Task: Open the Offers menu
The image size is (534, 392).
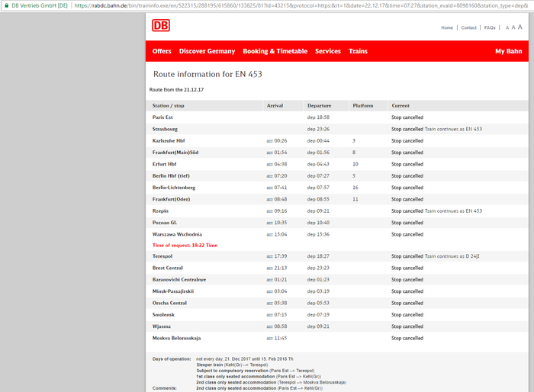Action: (162, 51)
